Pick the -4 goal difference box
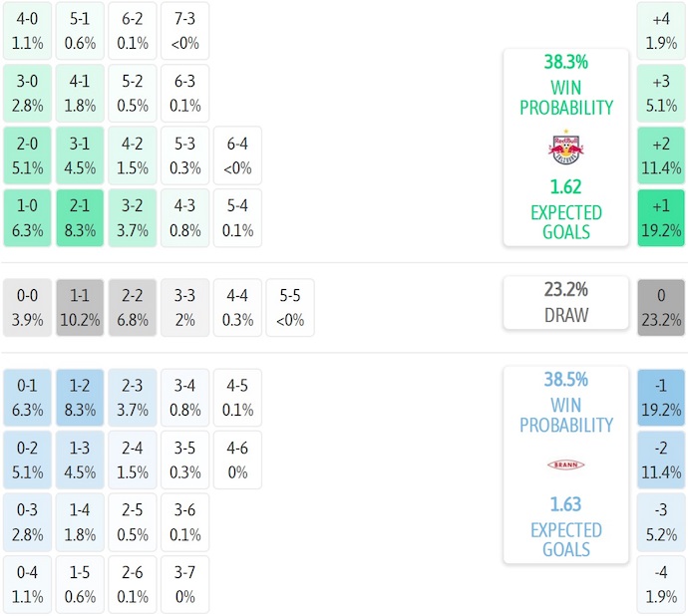Image resolution: width=688 pixels, height=616 pixels. [x=662, y=585]
